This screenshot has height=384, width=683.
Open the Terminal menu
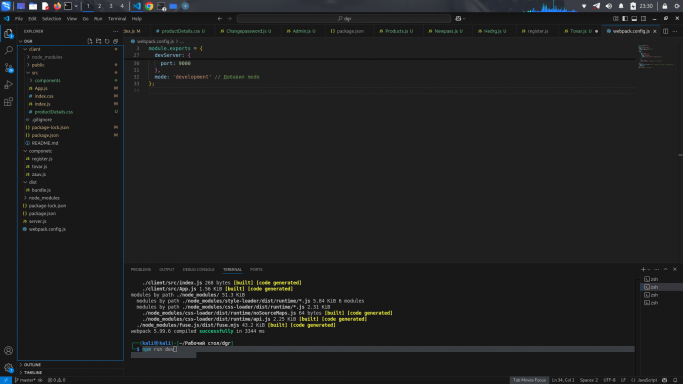pyautogui.click(x=117, y=19)
